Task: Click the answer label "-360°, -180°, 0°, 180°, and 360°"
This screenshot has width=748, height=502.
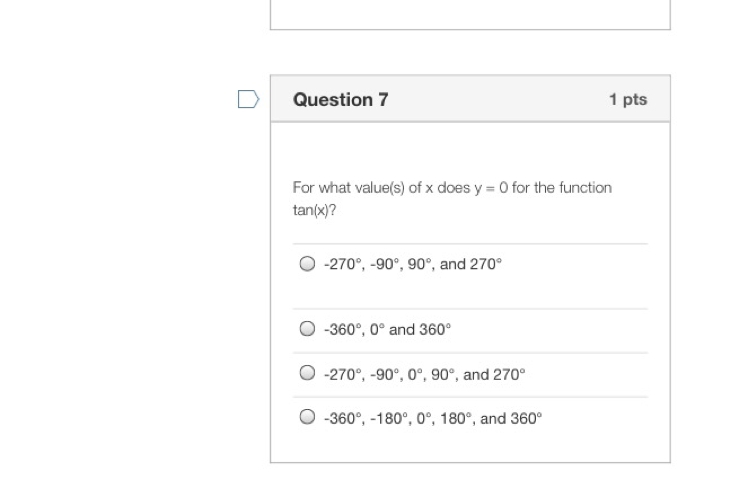Action: click(433, 418)
